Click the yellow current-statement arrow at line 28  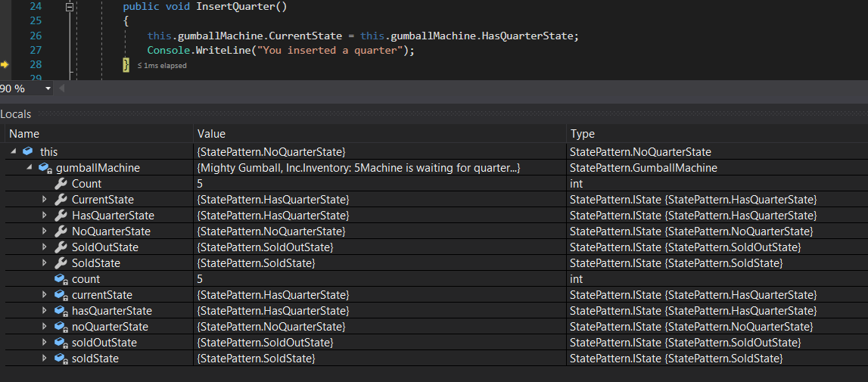[5, 65]
